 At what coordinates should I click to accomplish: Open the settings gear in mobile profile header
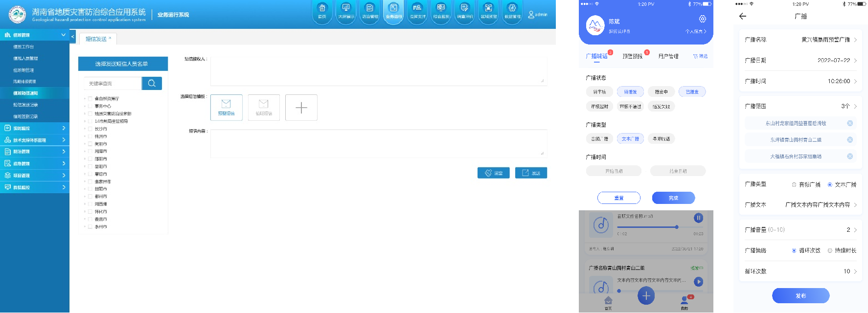[x=702, y=19]
